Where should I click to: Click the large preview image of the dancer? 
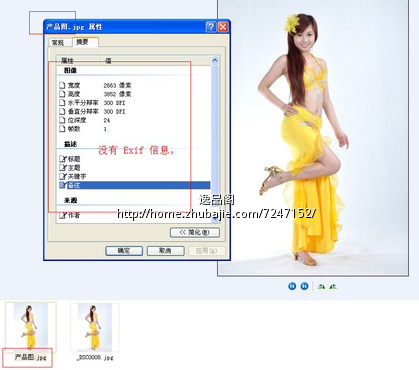313,137
